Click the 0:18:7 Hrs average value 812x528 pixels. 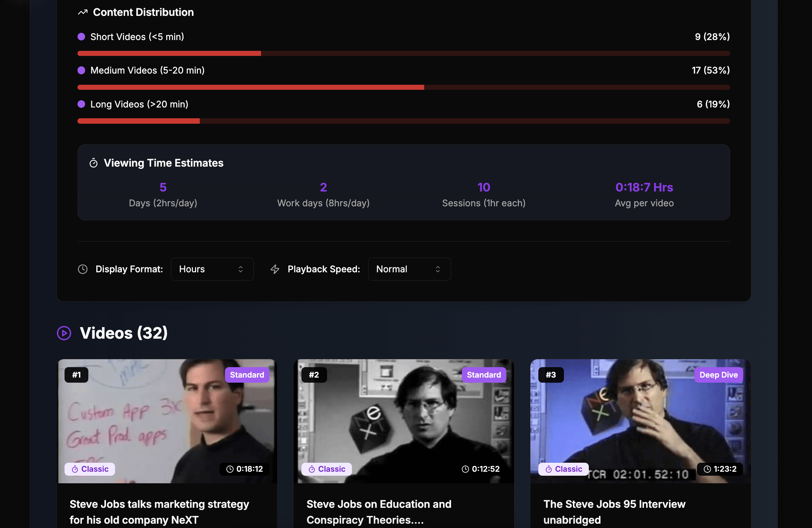coord(644,187)
